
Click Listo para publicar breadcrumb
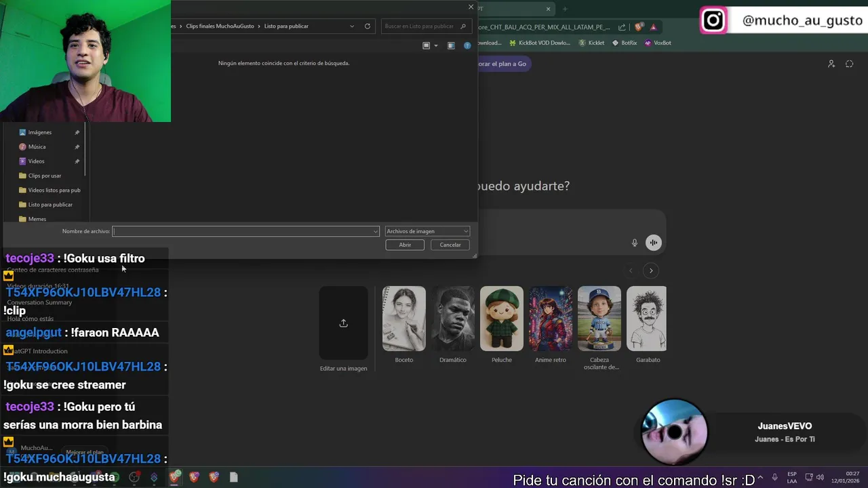click(286, 26)
